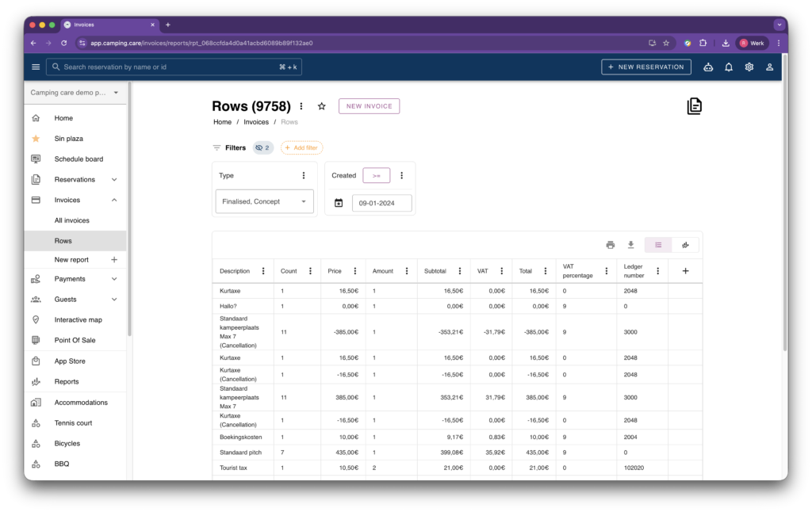The width and height of the screenshot is (812, 512).
Task: Click the plus icon to add table column
Action: click(685, 271)
